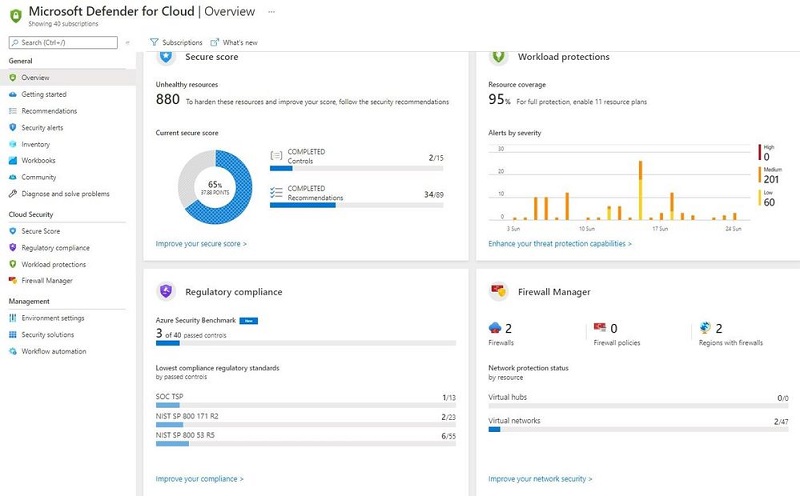800x496 pixels.
Task: Click the Firewall Manager card icon
Action: pyautogui.click(x=498, y=291)
